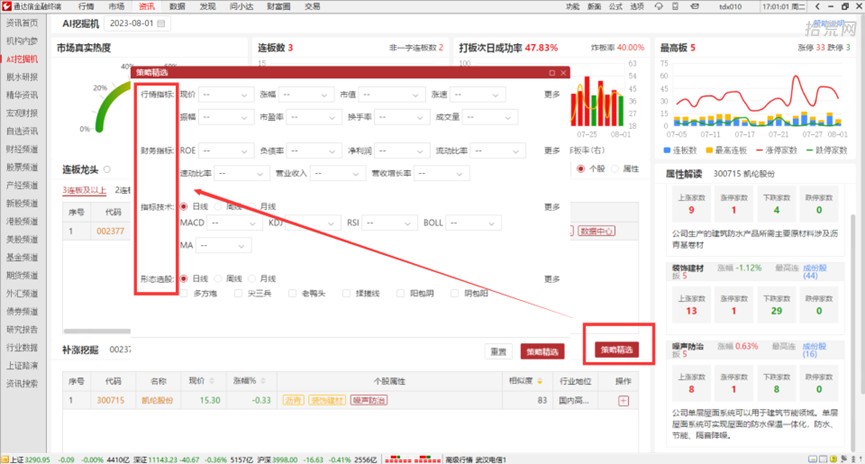Click the first layout icon at status bar right
The image size is (865, 464).
pos(813,459)
